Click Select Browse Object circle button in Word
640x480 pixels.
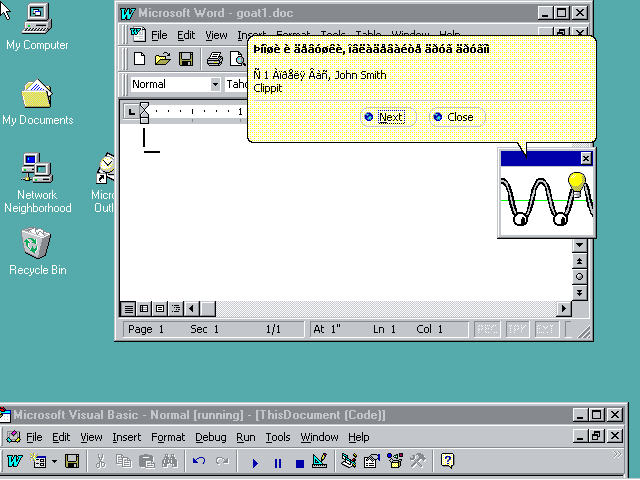(x=580, y=277)
